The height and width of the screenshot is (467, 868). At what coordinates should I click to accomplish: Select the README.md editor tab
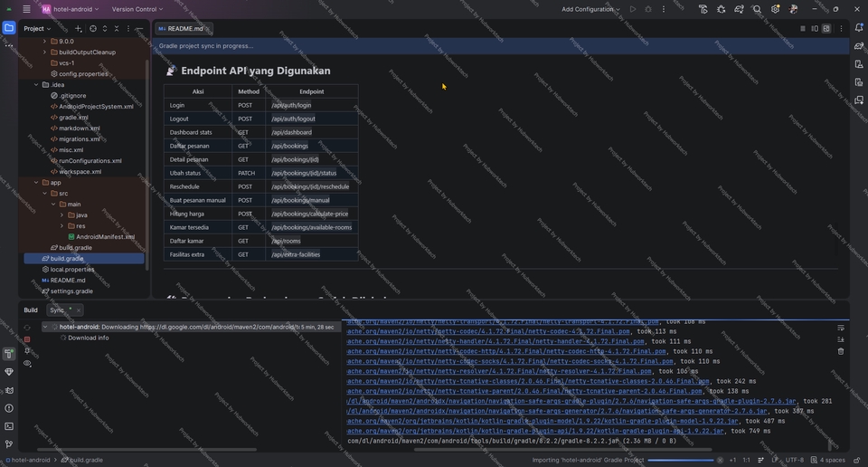[184, 29]
